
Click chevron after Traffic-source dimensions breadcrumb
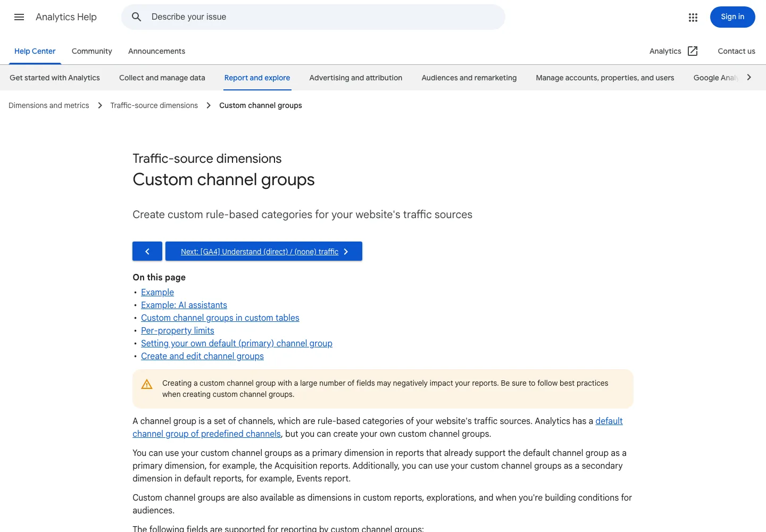[209, 105]
